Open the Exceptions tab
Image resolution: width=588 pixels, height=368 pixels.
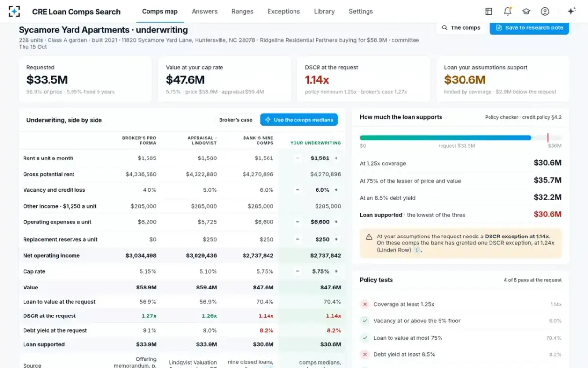tap(284, 11)
